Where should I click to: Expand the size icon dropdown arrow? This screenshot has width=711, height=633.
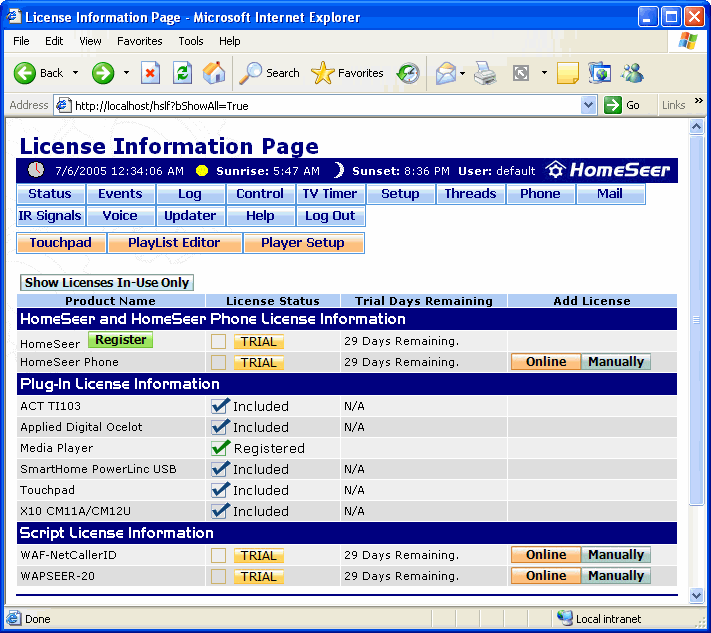544,73
